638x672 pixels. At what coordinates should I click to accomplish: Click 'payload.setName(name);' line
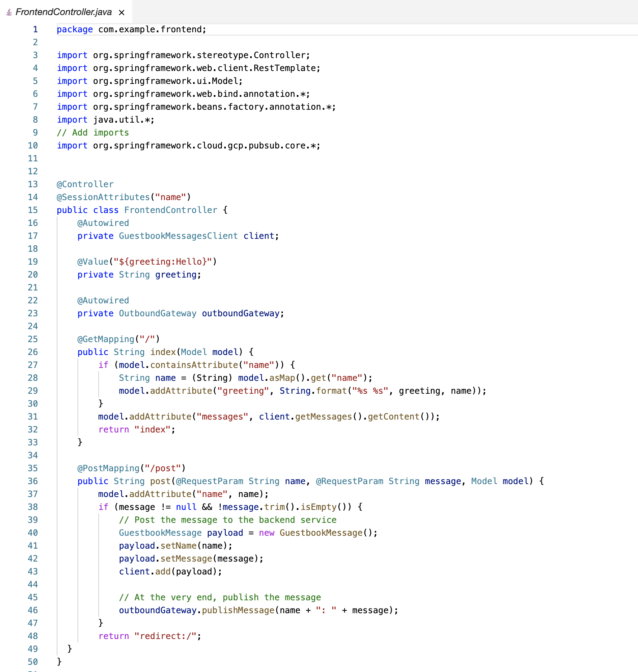[x=175, y=546]
